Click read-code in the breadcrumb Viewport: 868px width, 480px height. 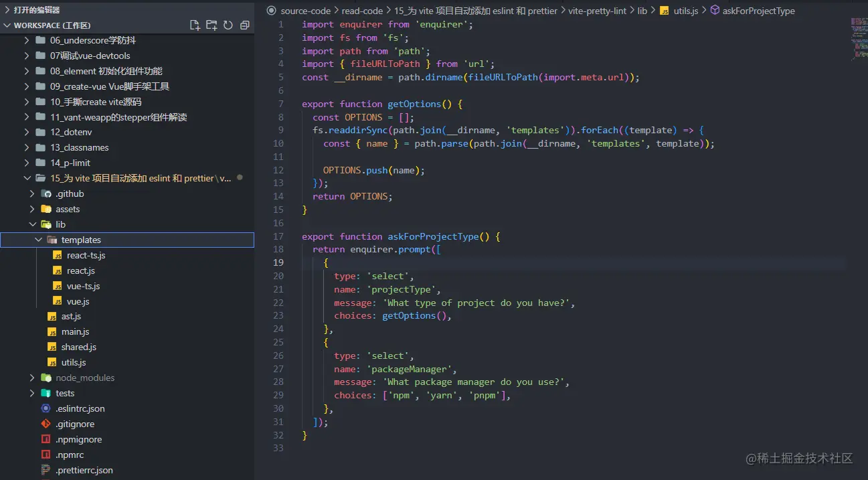[x=362, y=11]
